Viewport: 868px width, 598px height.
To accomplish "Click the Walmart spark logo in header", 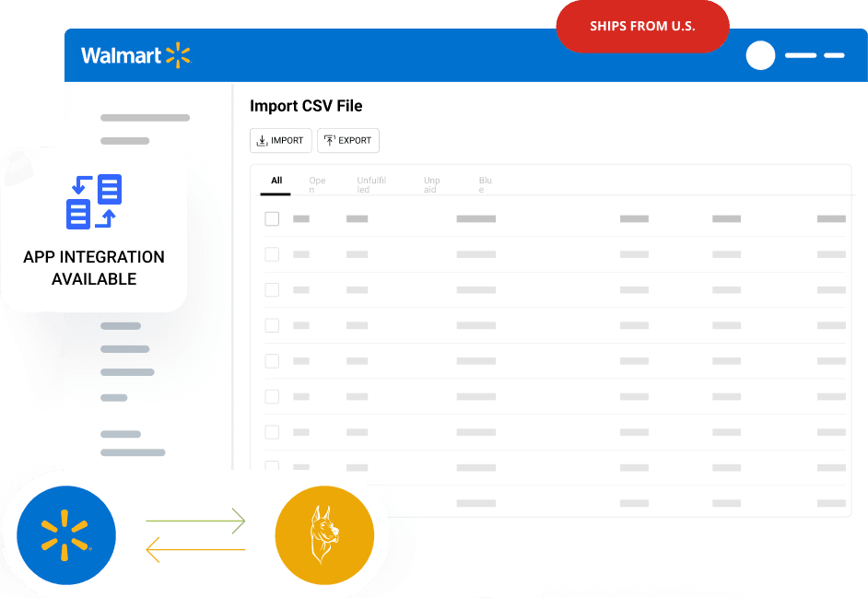I will click(178, 55).
